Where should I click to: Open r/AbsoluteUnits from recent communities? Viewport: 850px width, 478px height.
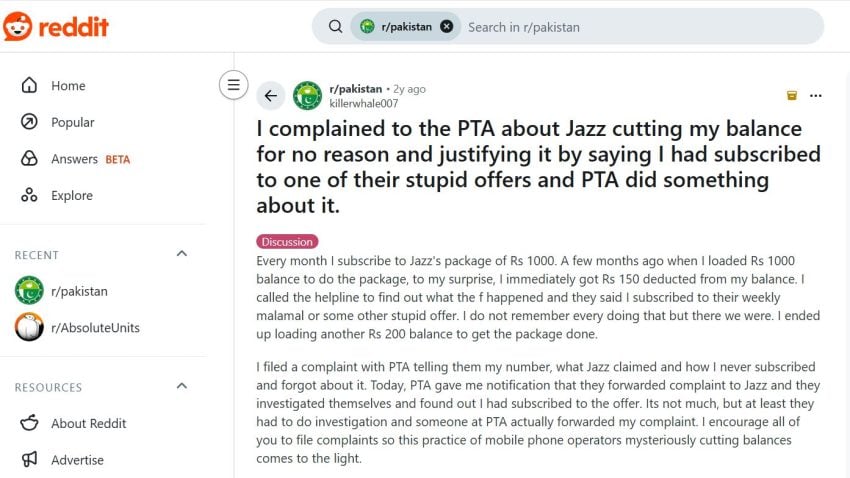click(x=95, y=328)
